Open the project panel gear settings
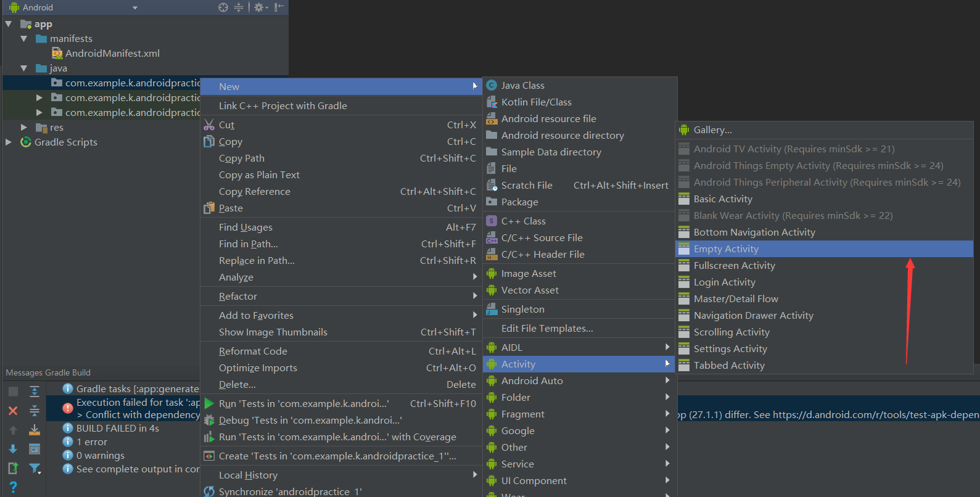Screen dimensions: 980x497 point(259,7)
